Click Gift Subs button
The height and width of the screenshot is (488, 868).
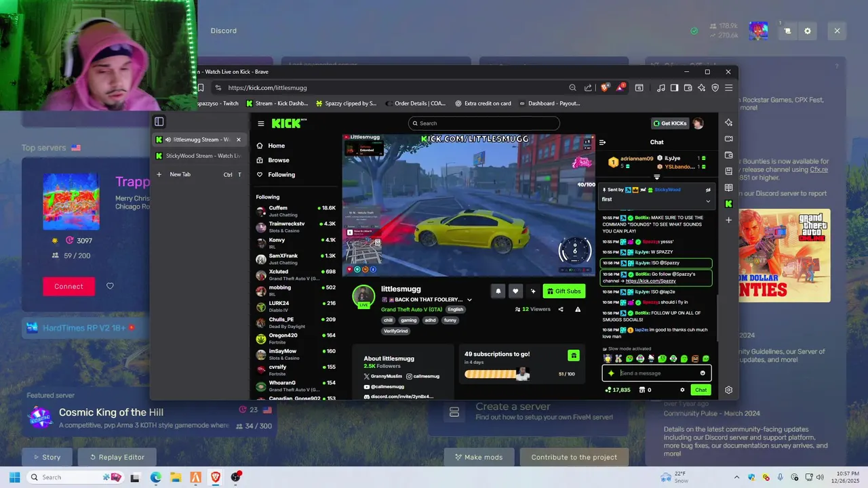[x=564, y=291]
